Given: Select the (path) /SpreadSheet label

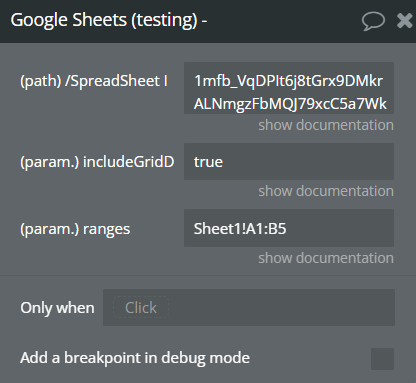Looking at the screenshot, I should 94,81.
